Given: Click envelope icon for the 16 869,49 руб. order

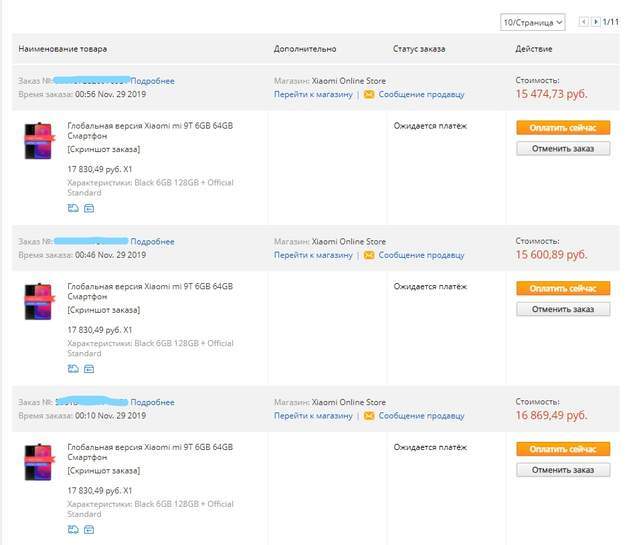Looking at the screenshot, I should click(369, 416).
